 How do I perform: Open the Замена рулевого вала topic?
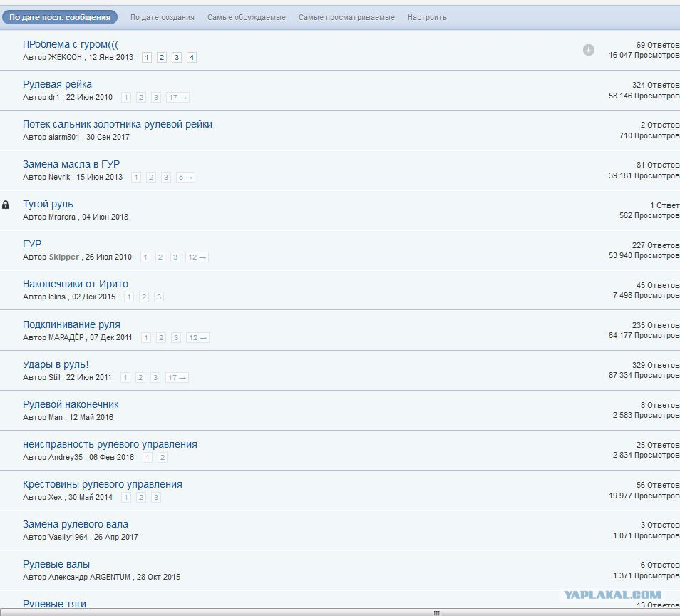click(76, 524)
